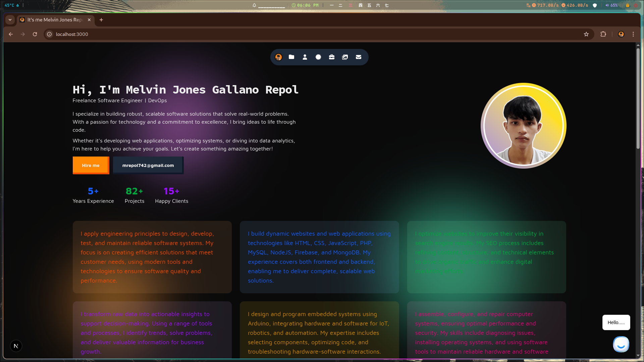
Task: Open the envelope icon for Contact
Action: [x=358, y=57]
